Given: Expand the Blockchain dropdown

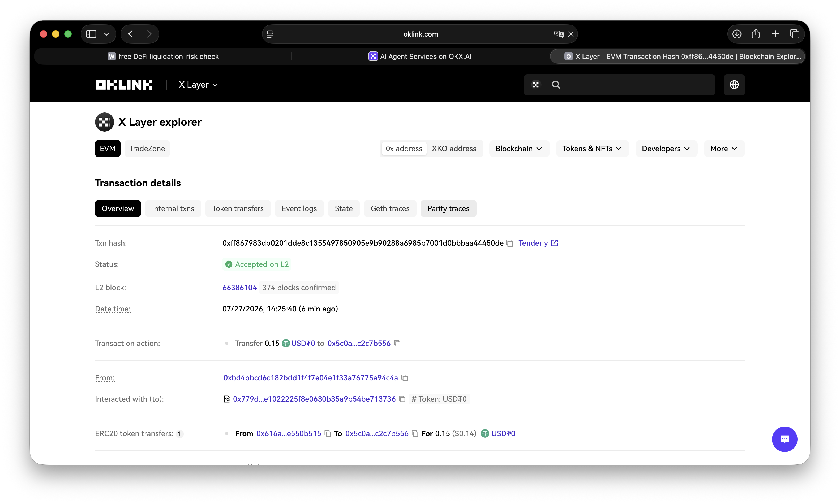Looking at the screenshot, I should point(519,149).
